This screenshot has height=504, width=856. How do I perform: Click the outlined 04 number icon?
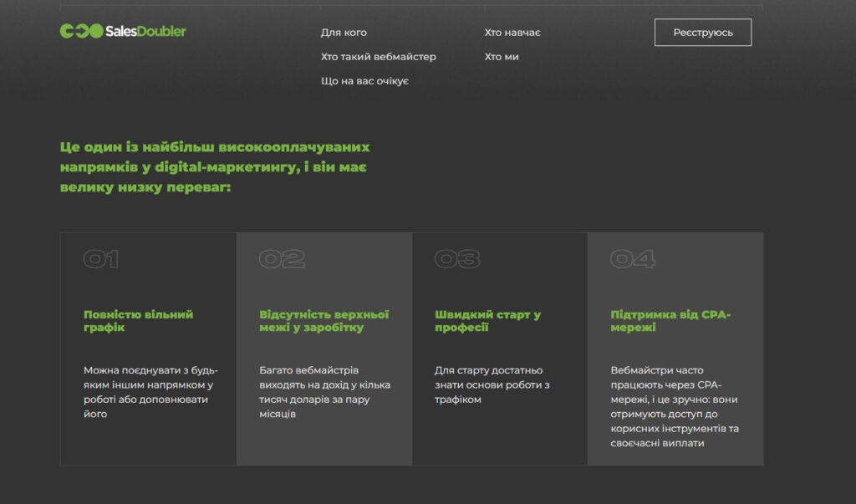[x=633, y=259]
